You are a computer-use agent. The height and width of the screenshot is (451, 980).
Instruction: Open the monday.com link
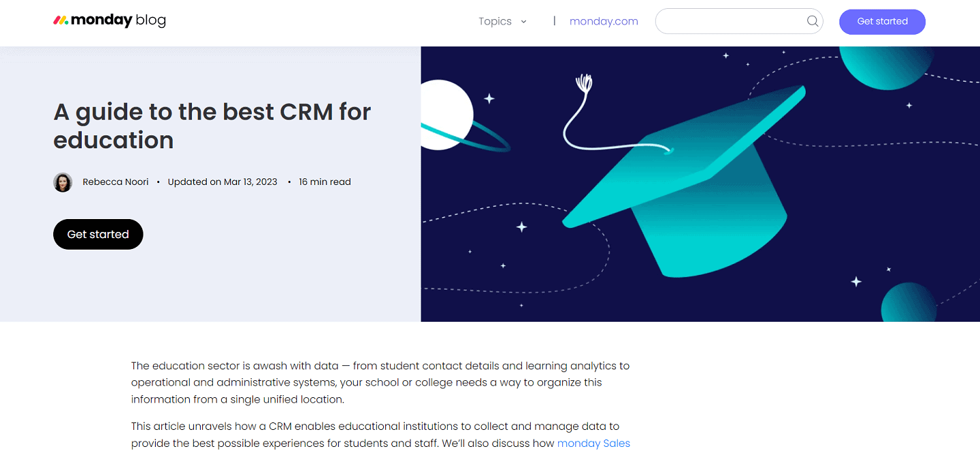pos(603,21)
